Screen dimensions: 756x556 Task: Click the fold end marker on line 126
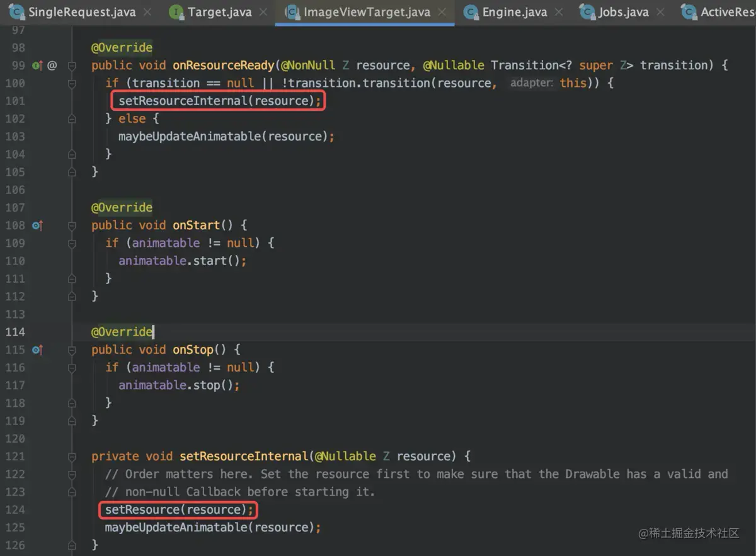(72, 545)
